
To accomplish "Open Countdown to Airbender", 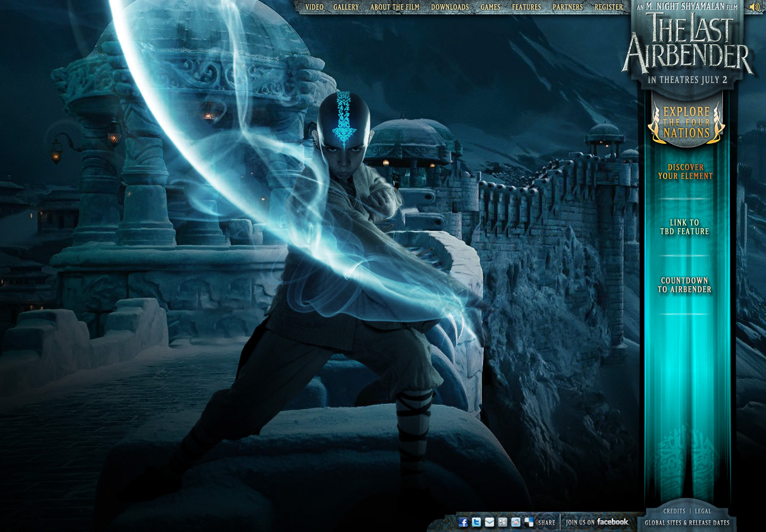I will tap(685, 285).
